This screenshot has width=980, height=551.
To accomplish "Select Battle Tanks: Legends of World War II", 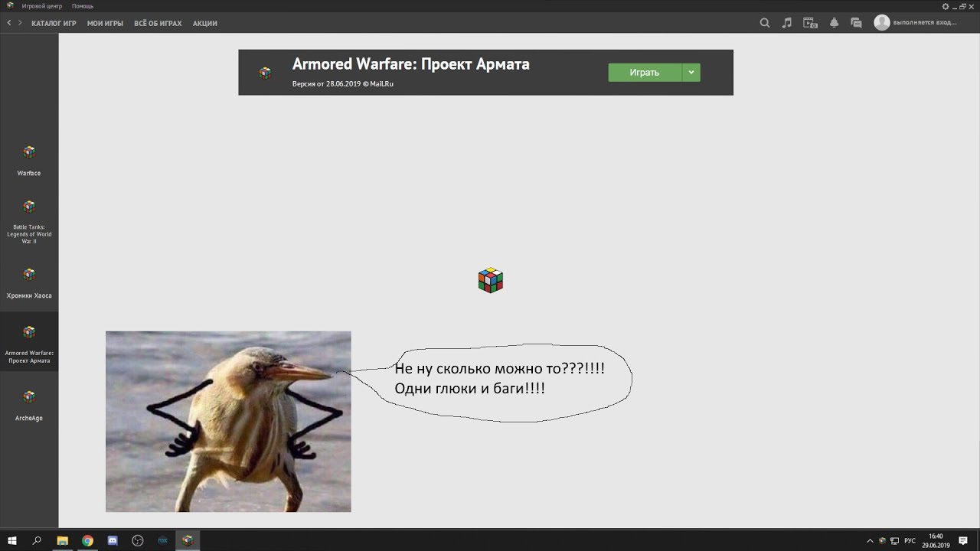I will point(29,221).
